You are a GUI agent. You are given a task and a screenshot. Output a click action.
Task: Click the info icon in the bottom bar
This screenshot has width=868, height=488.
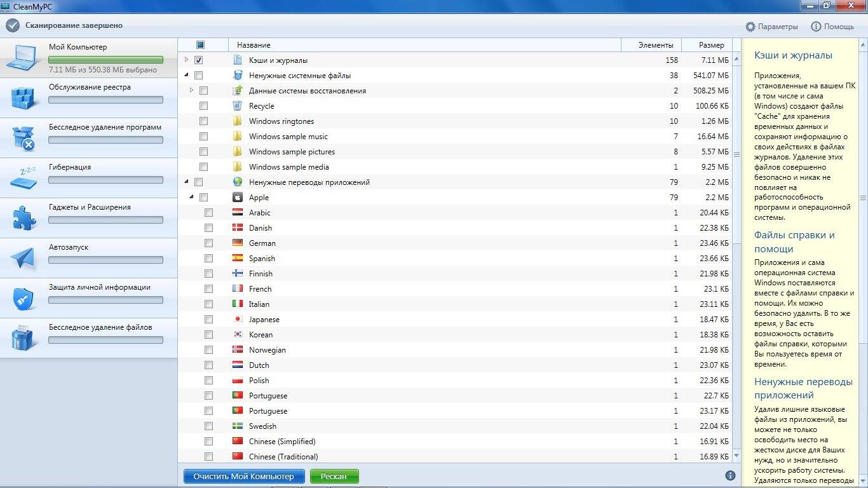(x=730, y=475)
